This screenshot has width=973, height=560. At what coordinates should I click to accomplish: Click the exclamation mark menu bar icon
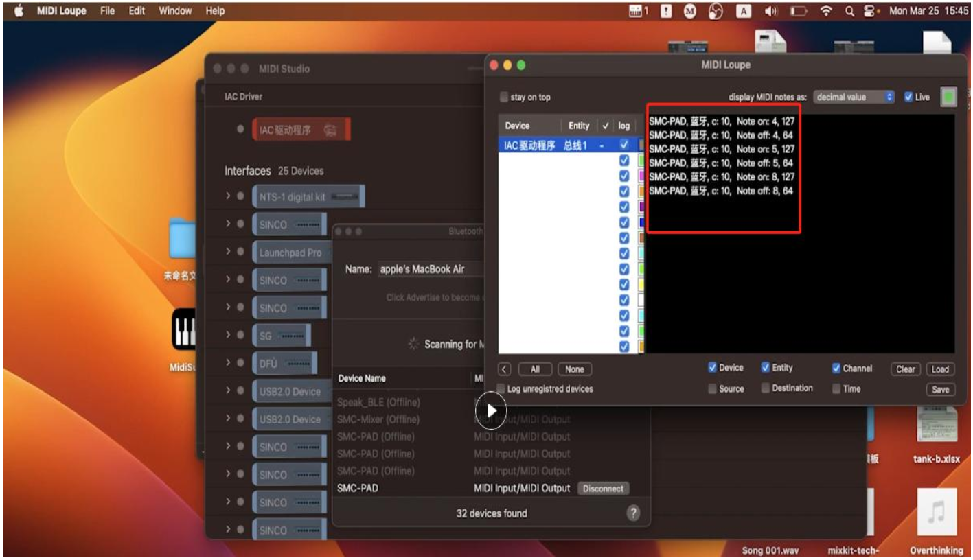click(667, 11)
